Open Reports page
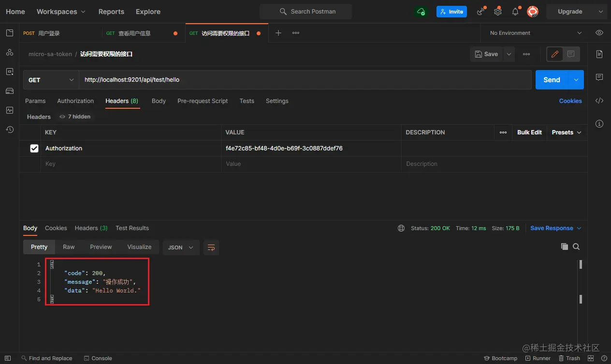The width and height of the screenshot is (611, 364). click(111, 12)
